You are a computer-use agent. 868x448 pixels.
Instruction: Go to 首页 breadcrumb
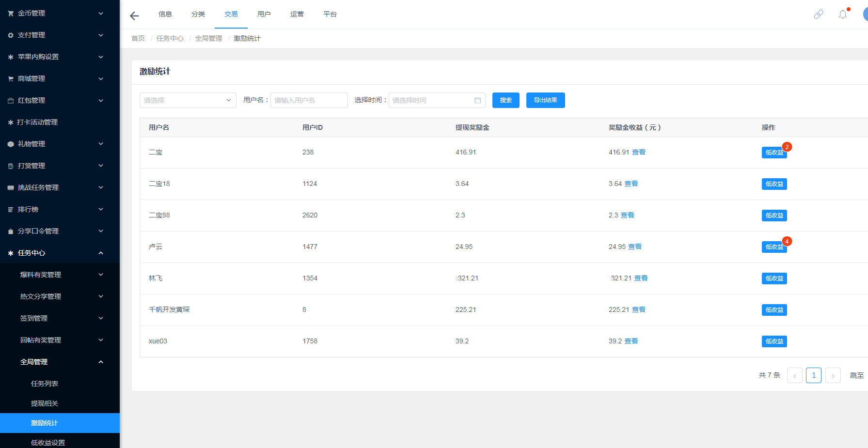[x=138, y=38]
